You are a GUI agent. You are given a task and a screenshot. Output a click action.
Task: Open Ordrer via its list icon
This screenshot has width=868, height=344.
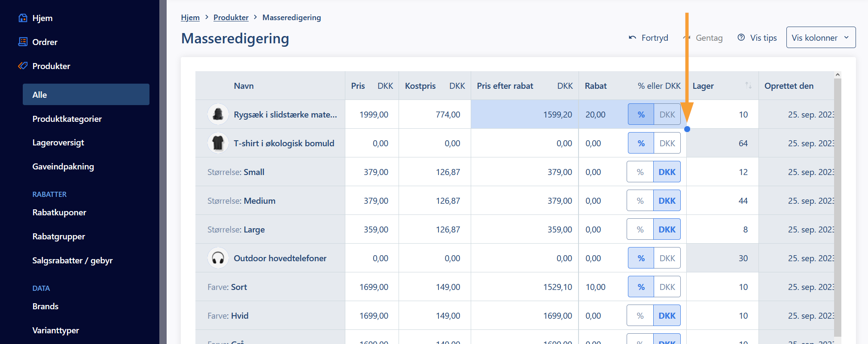(23, 42)
